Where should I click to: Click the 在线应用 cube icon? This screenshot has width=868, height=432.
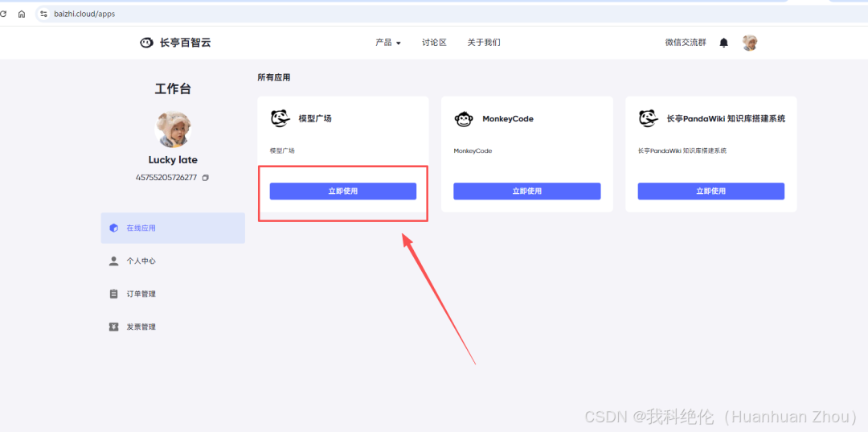coord(114,228)
